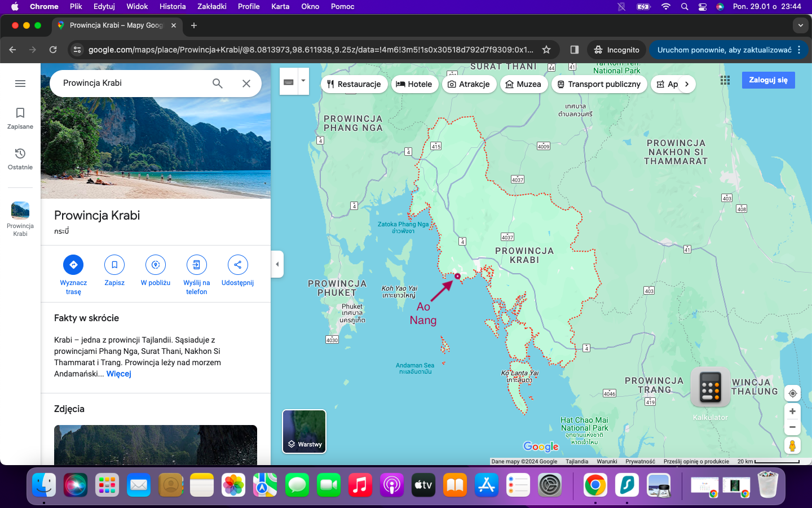
Task: Open the hamburger menu in search panel
Action: [x=20, y=84]
